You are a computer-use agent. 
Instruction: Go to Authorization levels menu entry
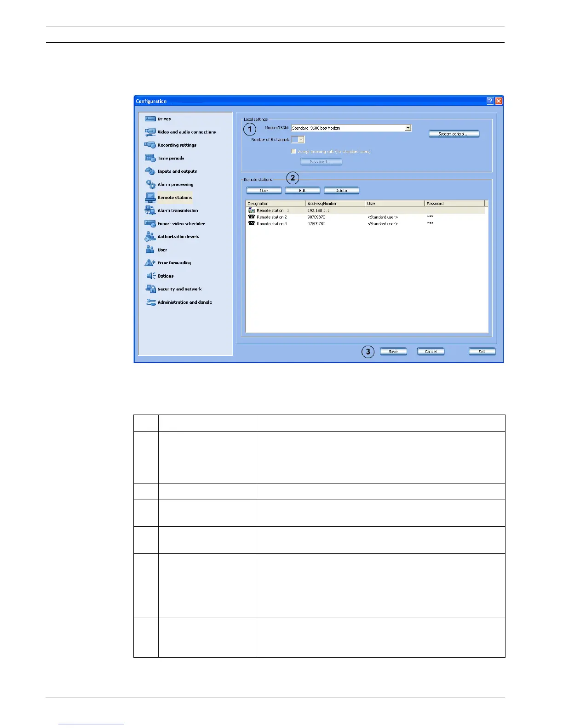(x=178, y=237)
